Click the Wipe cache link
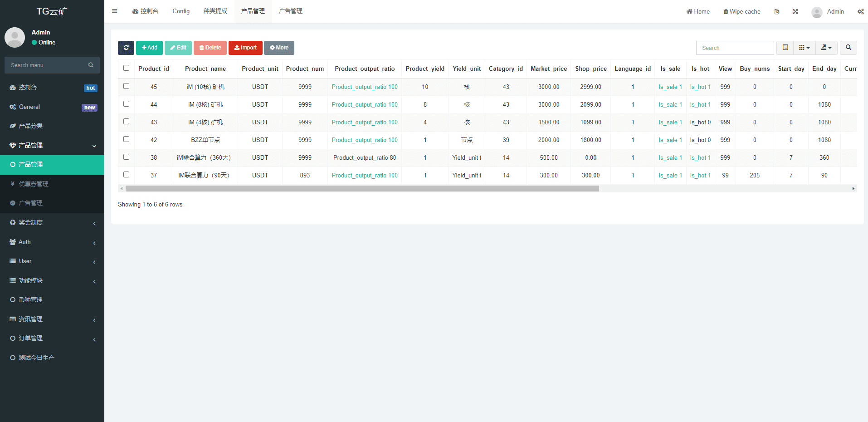 click(742, 12)
